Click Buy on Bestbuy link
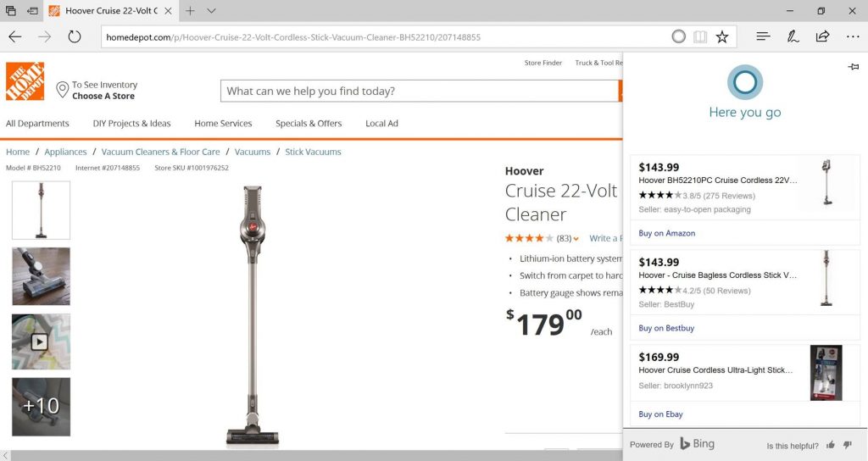The width and height of the screenshot is (868, 461). (666, 328)
